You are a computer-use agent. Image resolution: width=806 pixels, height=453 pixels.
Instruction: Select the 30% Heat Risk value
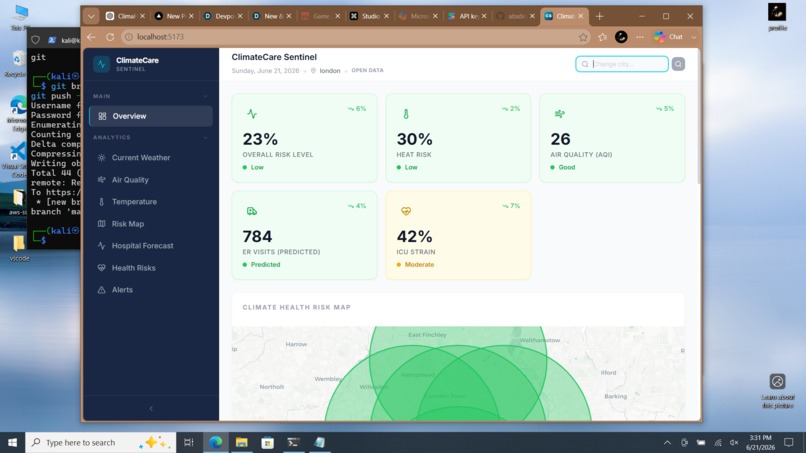[414, 139]
